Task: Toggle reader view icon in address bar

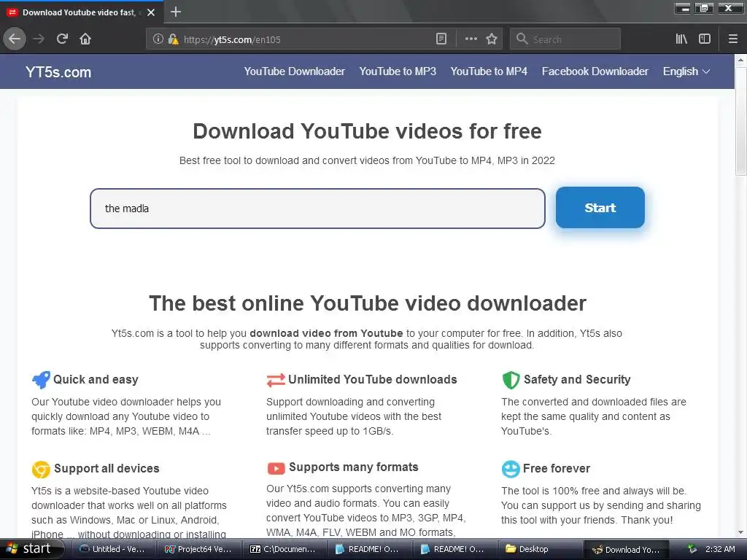Action: click(441, 39)
